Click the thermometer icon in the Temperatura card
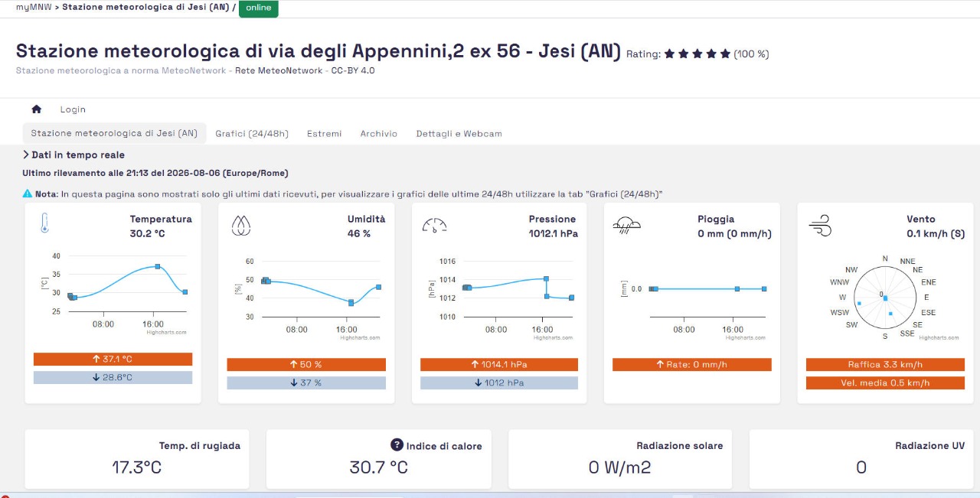Viewport: 980px width, 498px height. [44, 223]
